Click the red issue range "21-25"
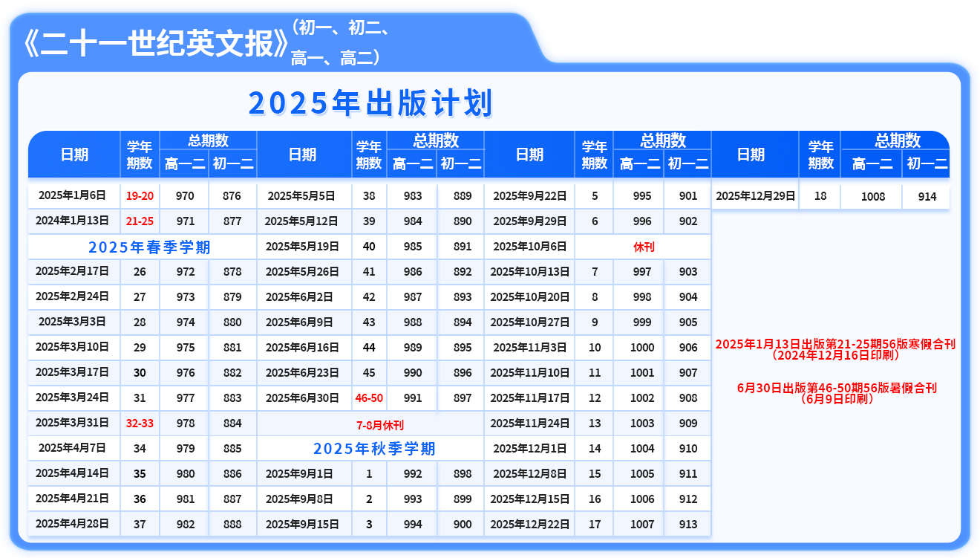Viewport: 980px width, 558px height. pyautogui.click(x=140, y=221)
